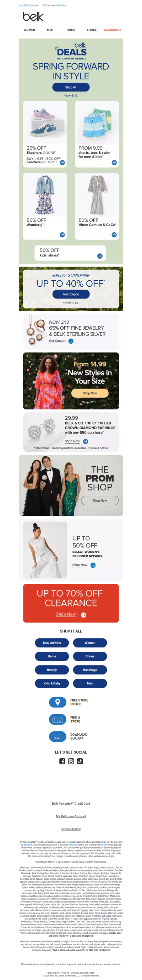The width and height of the screenshot is (142, 980).
Task: Click the Find a Store building icon
Action: (x=58, y=719)
